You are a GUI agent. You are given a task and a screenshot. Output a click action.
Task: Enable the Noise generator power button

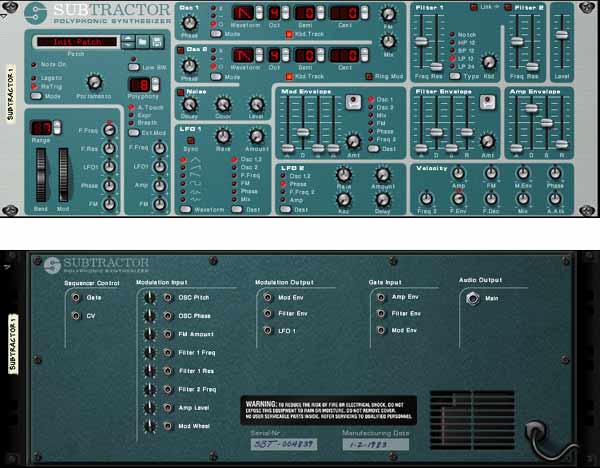point(181,92)
